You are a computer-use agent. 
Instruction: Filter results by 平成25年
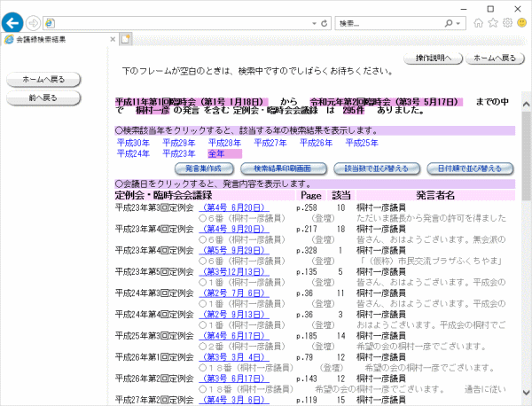point(362,143)
